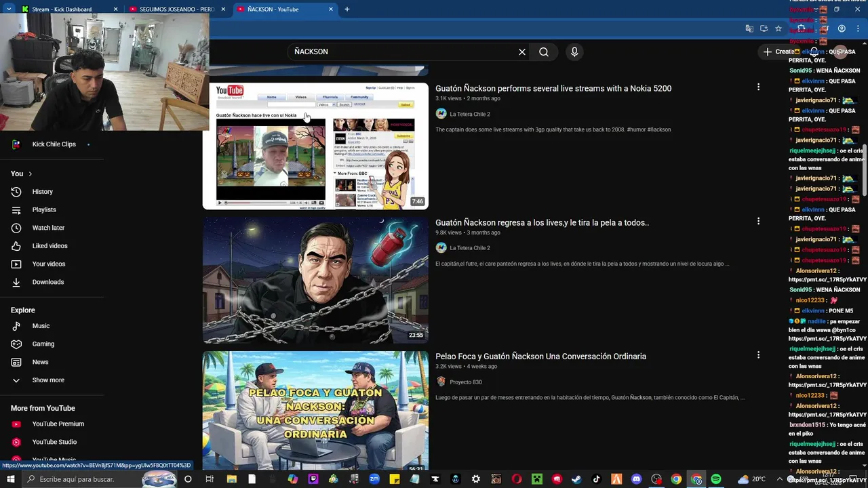Click the #humor #ñackson description text

coord(553,129)
